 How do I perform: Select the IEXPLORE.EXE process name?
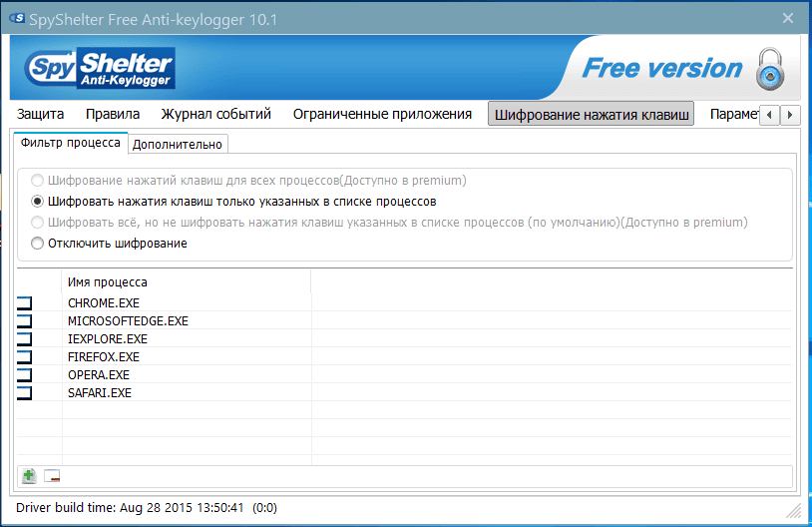pyautogui.click(x=108, y=339)
